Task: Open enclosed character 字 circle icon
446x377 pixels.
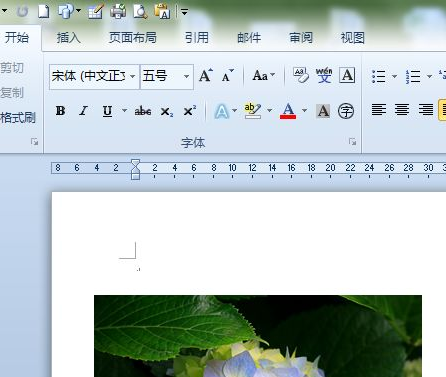Action: pyautogui.click(x=346, y=111)
